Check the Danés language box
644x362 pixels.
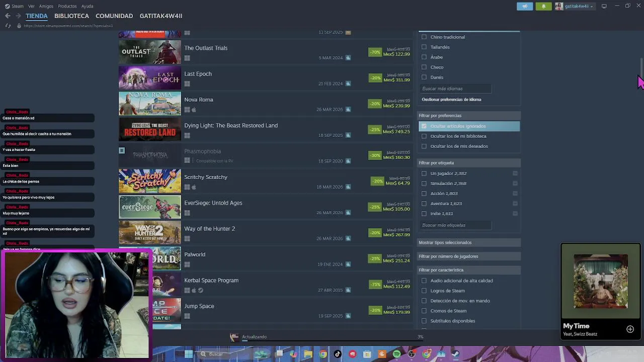click(424, 77)
